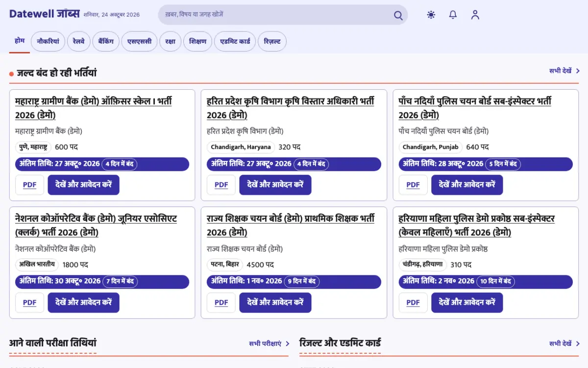588x368 pixels.
Task: Click the 5 दिन में बंद badge
Action: pos(503,164)
